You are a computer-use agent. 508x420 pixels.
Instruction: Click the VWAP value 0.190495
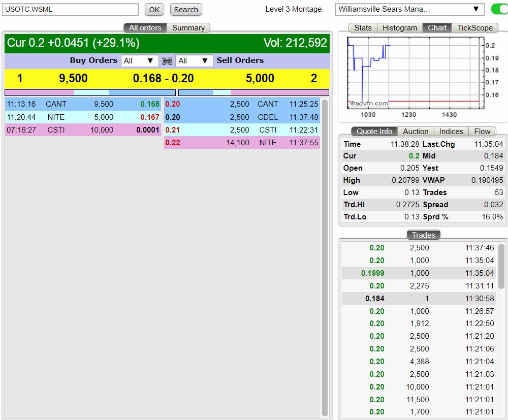pyautogui.click(x=487, y=180)
